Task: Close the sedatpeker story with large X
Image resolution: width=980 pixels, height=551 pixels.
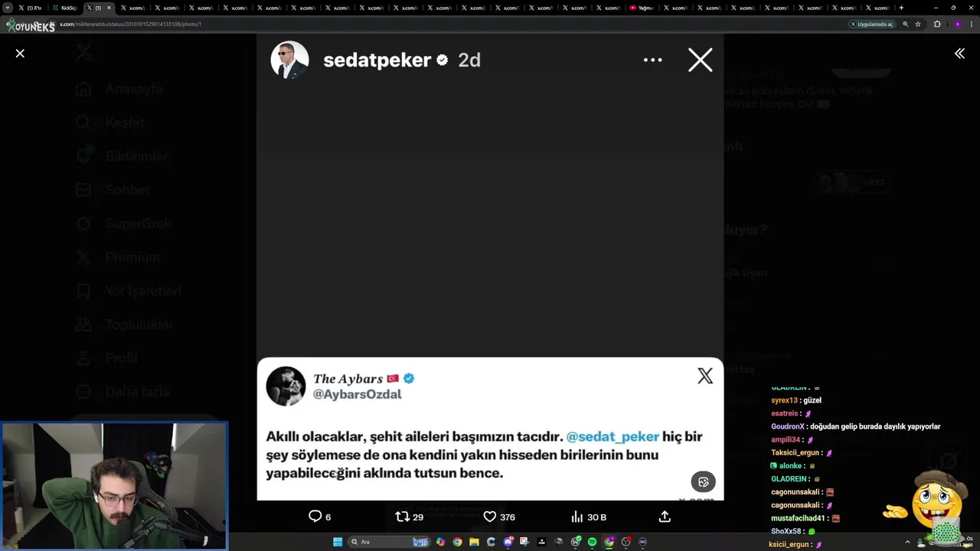Action: (700, 60)
